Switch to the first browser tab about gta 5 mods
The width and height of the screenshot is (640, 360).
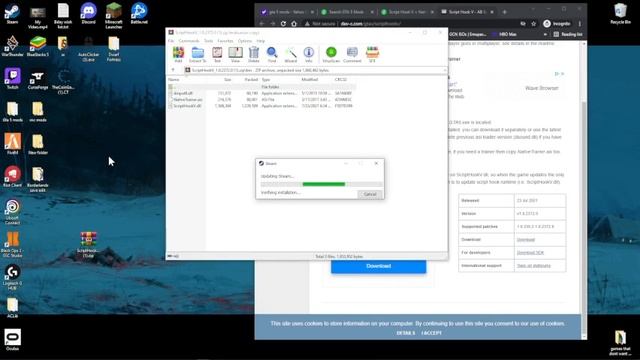pos(287,12)
